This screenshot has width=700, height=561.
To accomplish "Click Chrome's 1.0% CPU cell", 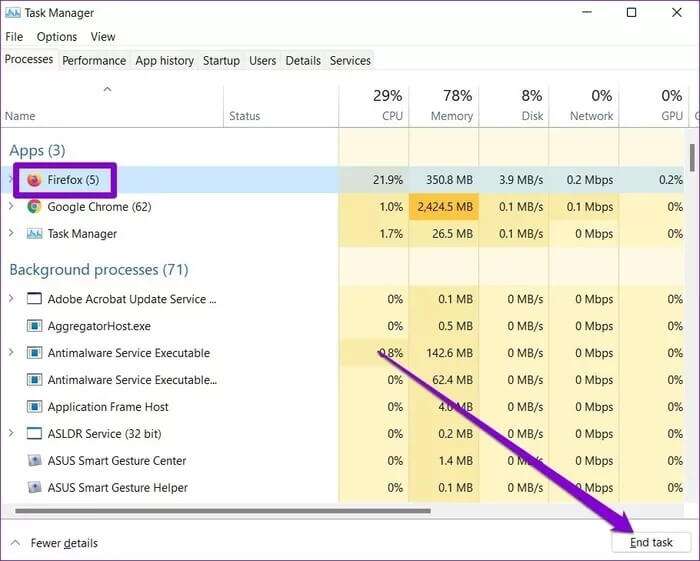I will point(374,207).
